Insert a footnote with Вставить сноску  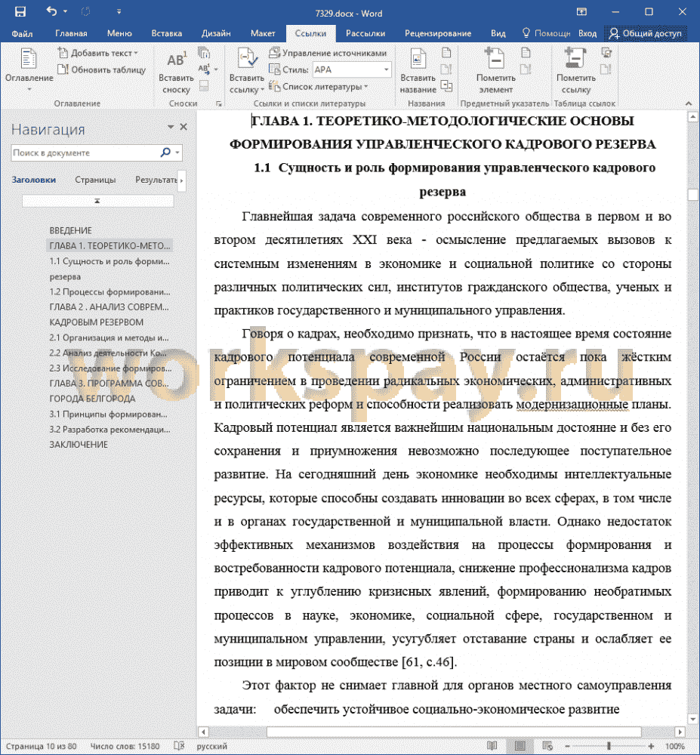[176, 72]
